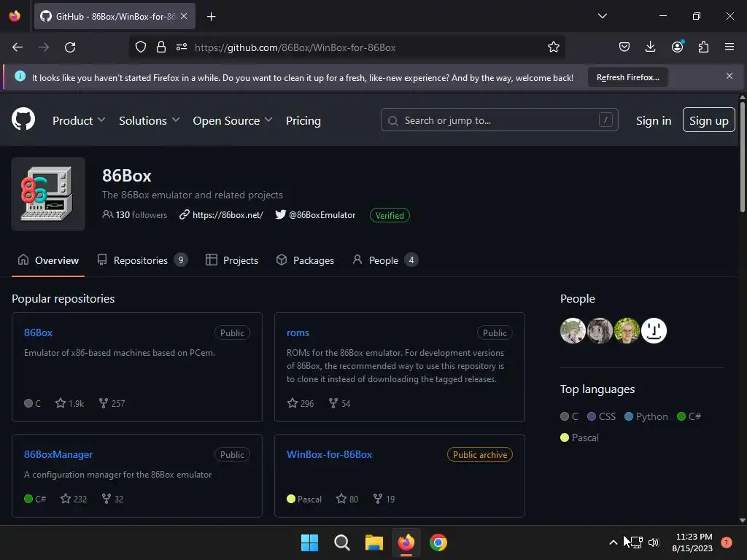Go back with browser back arrow
This screenshot has width=747, height=560.
pyautogui.click(x=18, y=47)
